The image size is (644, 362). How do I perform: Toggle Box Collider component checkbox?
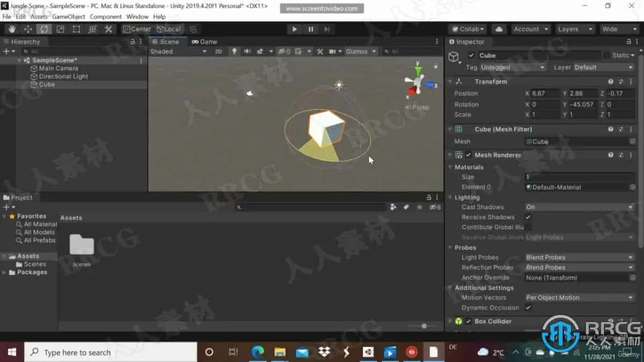[x=469, y=321]
